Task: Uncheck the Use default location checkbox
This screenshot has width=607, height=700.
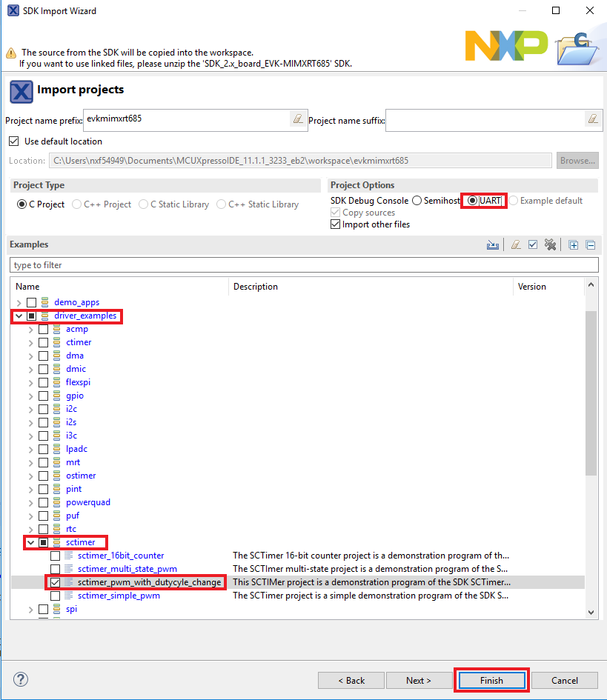Action: click(13, 141)
